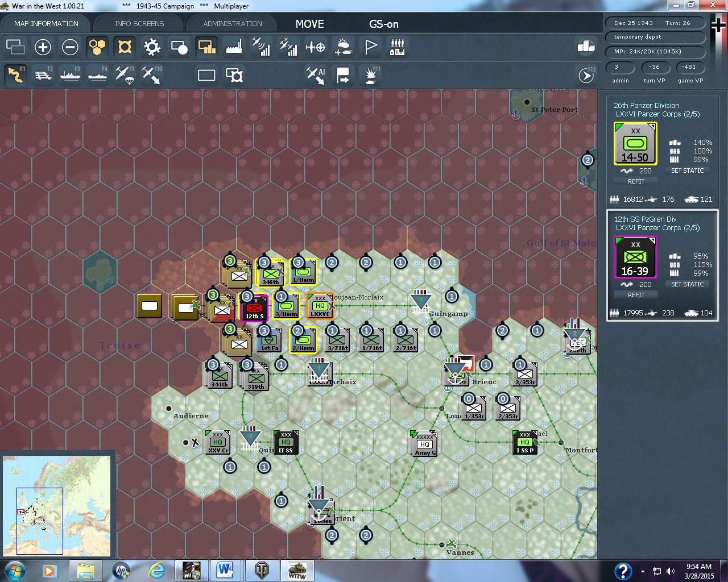Click the zoom in (plus) map icon
The width and height of the screenshot is (728, 582).
[43, 47]
